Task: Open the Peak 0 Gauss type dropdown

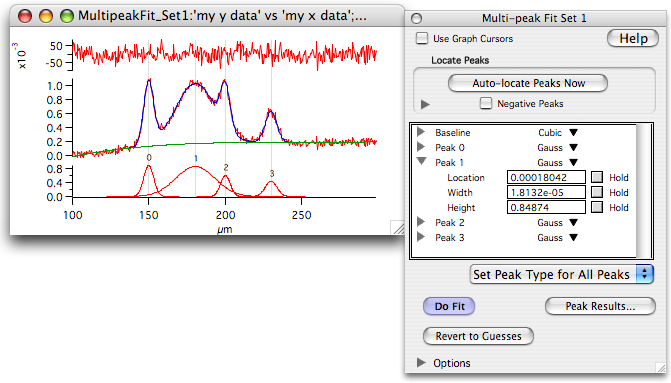Action: tap(573, 148)
